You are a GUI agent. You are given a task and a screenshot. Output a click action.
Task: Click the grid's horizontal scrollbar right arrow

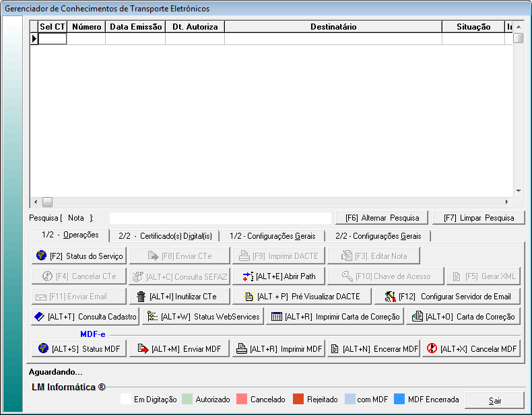point(507,202)
